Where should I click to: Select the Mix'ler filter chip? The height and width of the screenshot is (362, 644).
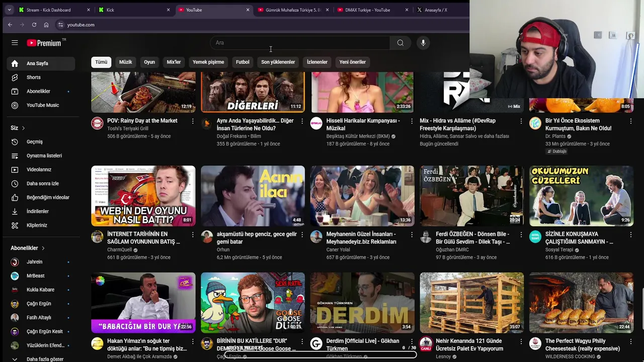[174, 62]
